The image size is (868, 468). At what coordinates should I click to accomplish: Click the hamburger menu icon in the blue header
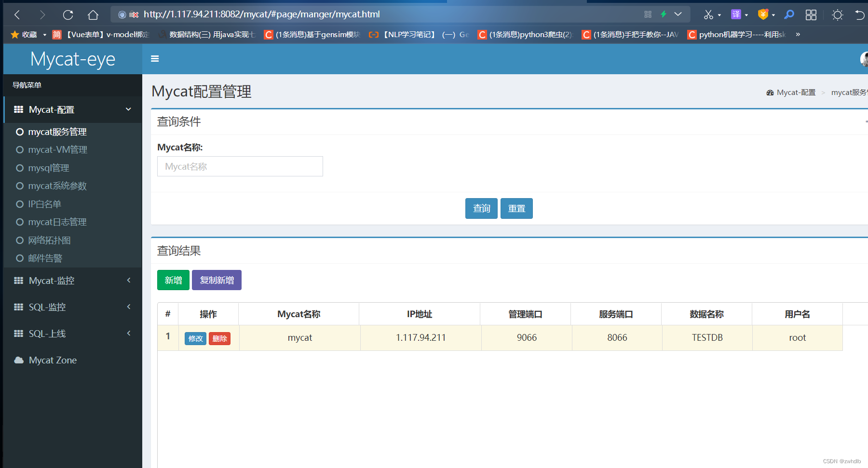[x=154, y=59]
